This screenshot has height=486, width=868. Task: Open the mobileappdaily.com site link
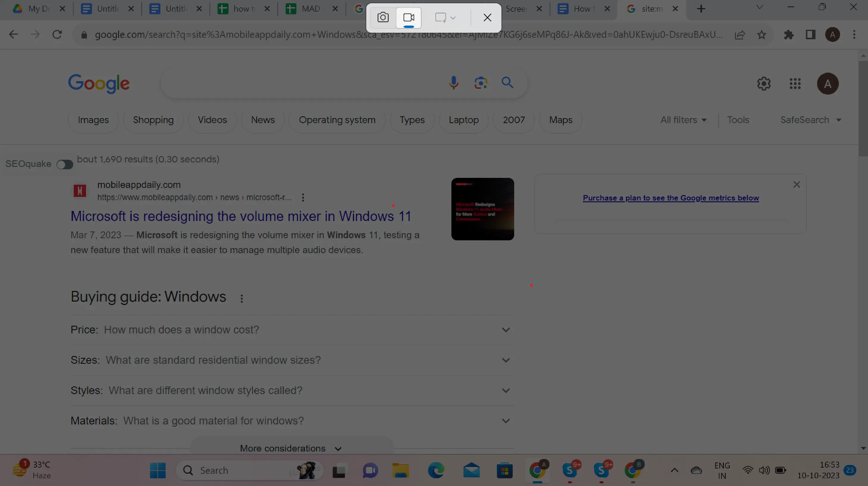click(139, 185)
